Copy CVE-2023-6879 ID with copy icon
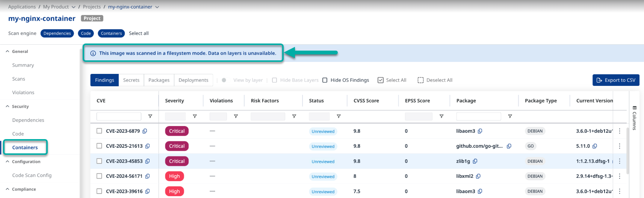Viewport: 644px width, 198px height. pos(145,131)
